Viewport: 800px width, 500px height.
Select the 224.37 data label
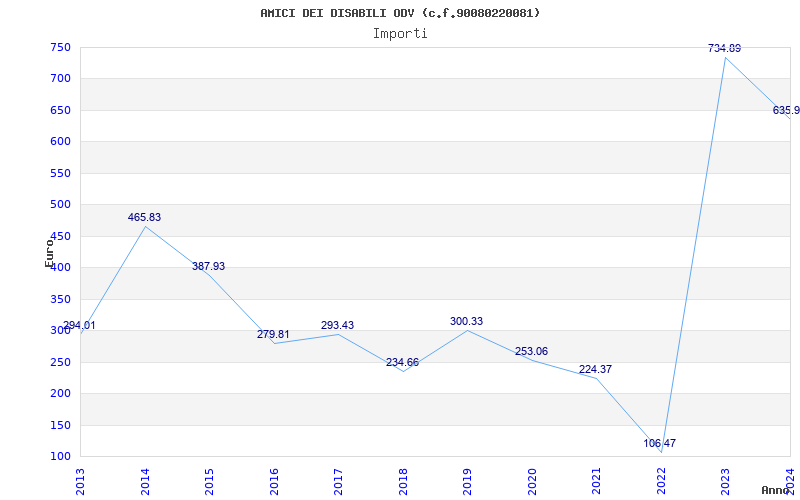tap(595, 369)
